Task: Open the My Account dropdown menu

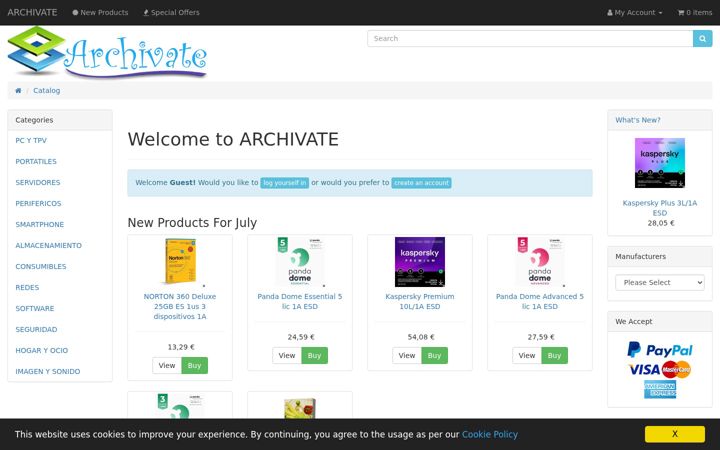Action: click(x=635, y=12)
